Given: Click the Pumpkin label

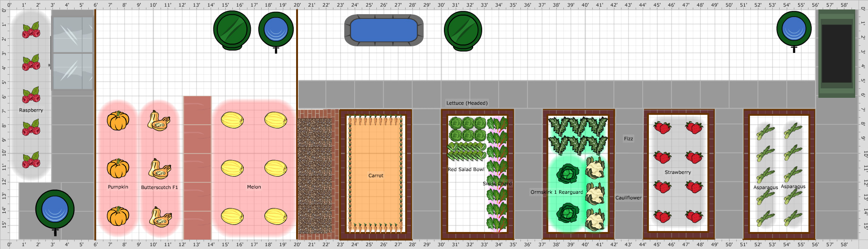Looking at the screenshot, I should pyautogui.click(x=118, y=187).
